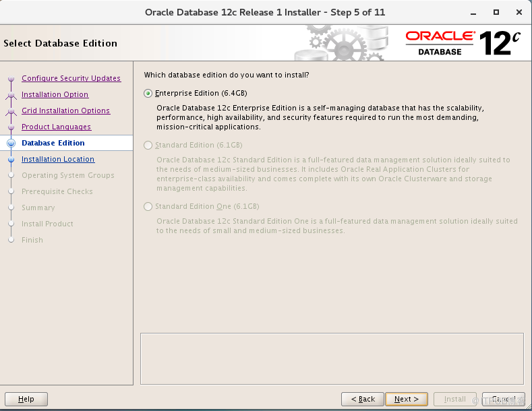532x411 pixels.
Task: Click the disabled Install button
Action: pos(454,399)
